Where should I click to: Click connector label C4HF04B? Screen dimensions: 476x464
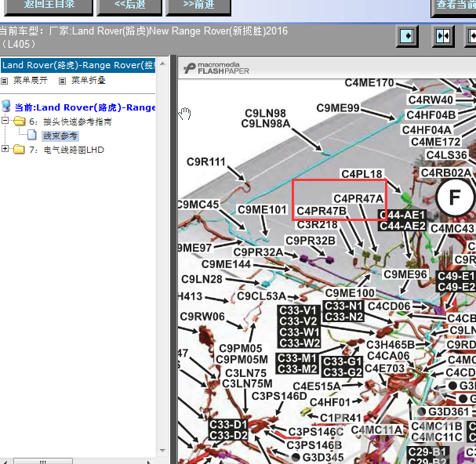click(431, 115)
